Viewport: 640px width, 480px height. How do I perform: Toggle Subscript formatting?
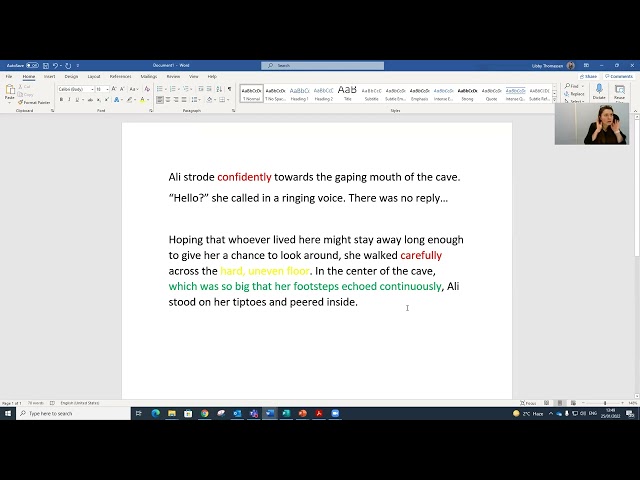99,100
